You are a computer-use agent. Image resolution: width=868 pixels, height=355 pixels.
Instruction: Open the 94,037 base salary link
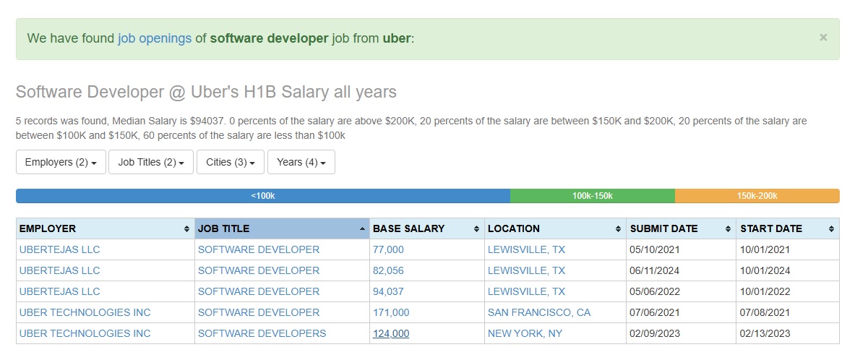click(388, 291)
